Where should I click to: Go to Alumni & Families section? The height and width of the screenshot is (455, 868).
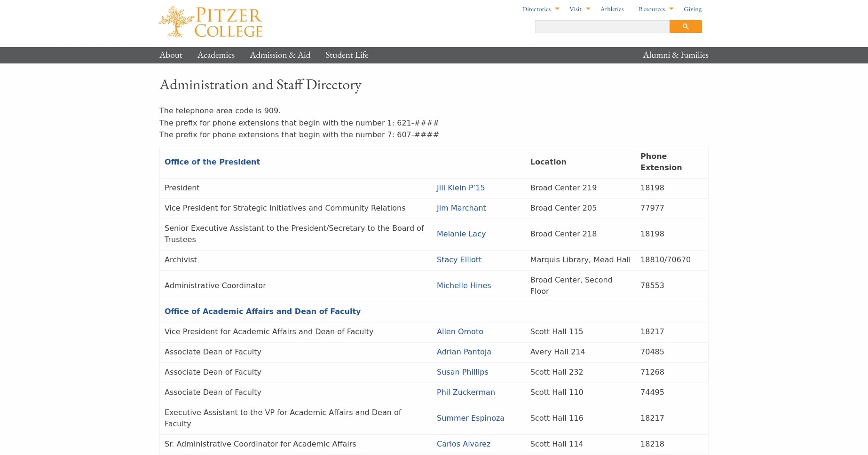click(x=675, y=55)
